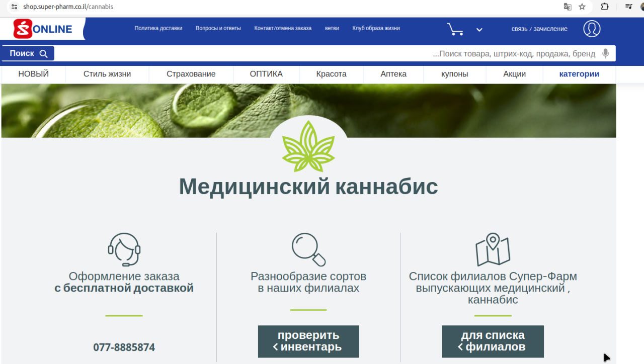Click the Разнообразие сортов в наших филиалах text

pos(308,283)
